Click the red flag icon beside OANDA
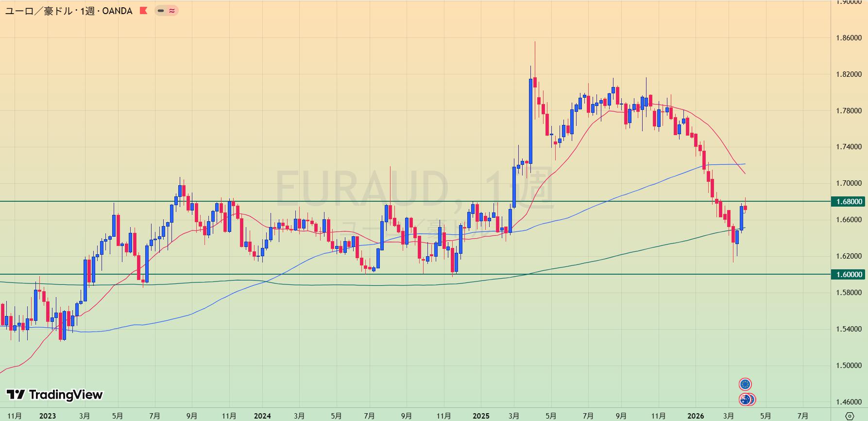 click(x=143, y=10)
